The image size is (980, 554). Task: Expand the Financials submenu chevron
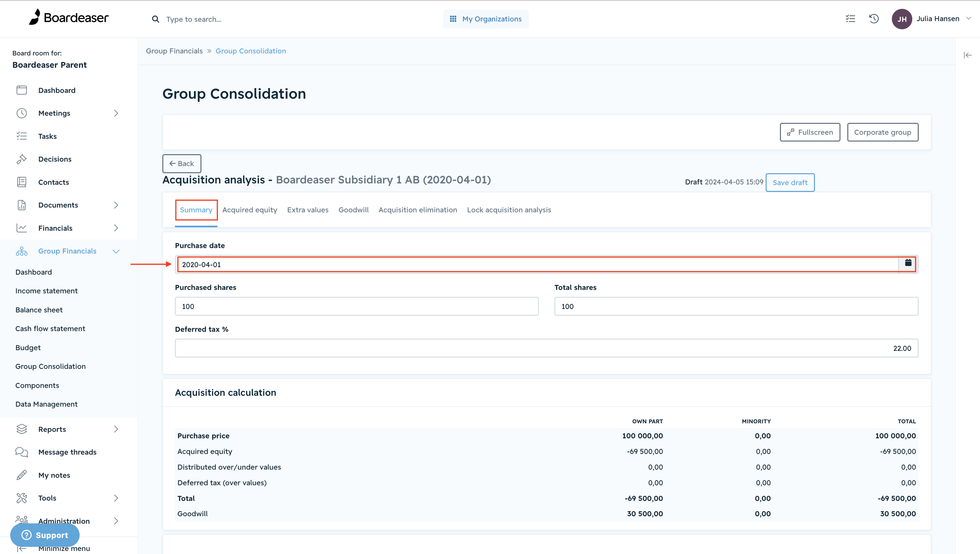tap(116, 228)
